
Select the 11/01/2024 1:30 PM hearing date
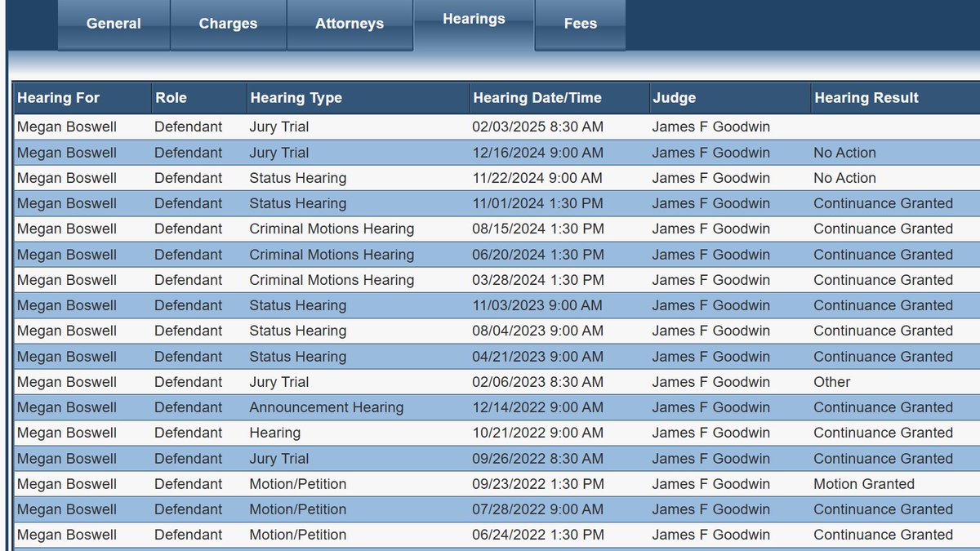(x=537, y=203)
